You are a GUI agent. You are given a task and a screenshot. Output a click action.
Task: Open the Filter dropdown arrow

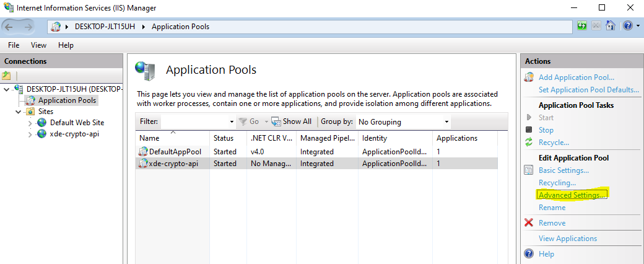tap(232, 121)
